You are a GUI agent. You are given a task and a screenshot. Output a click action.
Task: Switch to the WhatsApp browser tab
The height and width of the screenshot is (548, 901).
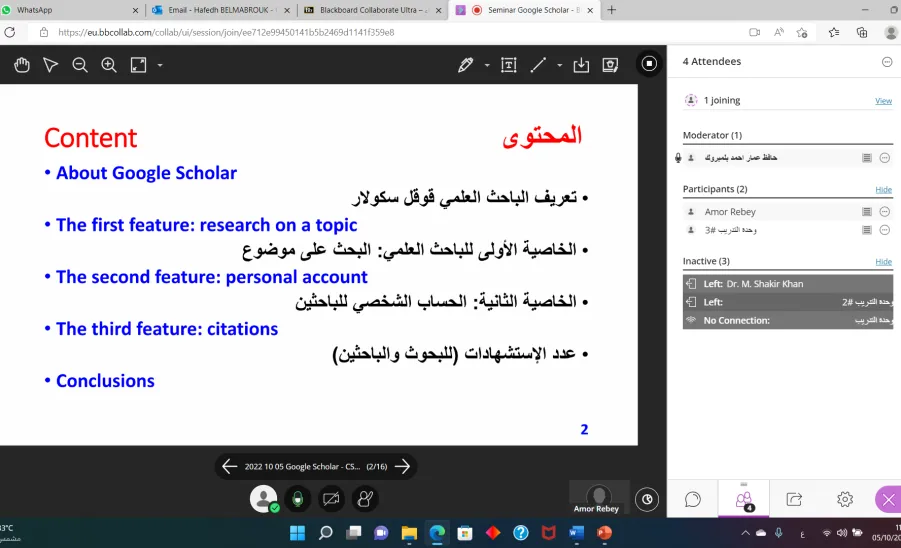[71, 10]
